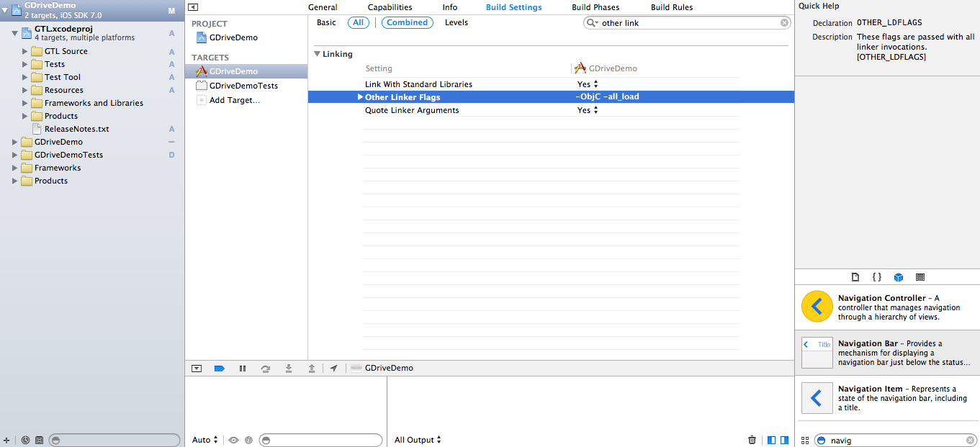Image resolution: width=980 pixels, height=447 pixels.
Task: Open the search options magnifier menu
Action: 593,23
